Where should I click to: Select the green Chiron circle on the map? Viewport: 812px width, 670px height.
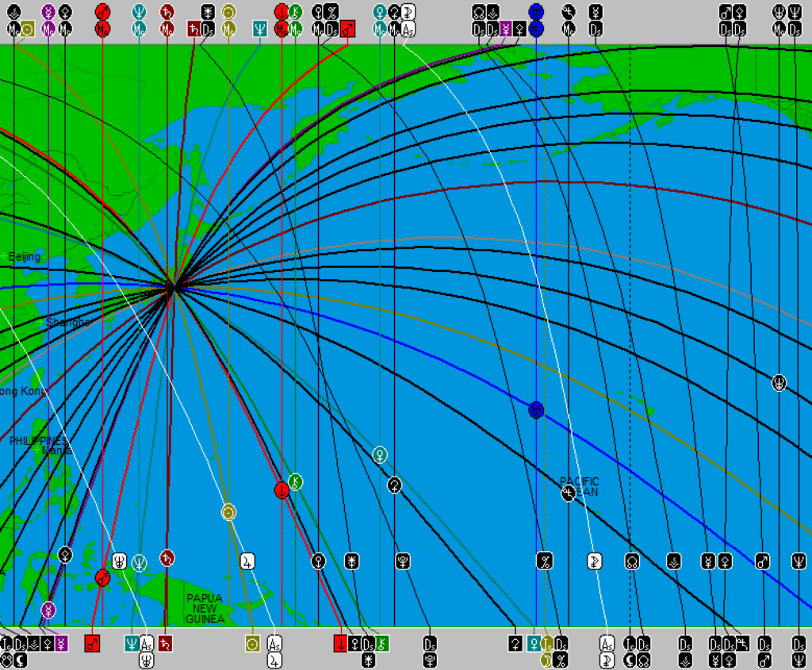(x=295, y=481)
